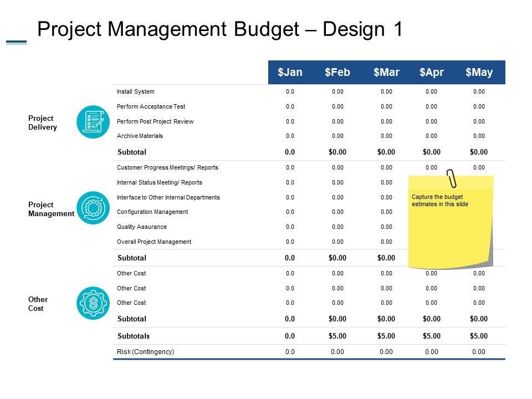
Task: Click the Perform Acceptance Test label
Action: tap(151, 106)
